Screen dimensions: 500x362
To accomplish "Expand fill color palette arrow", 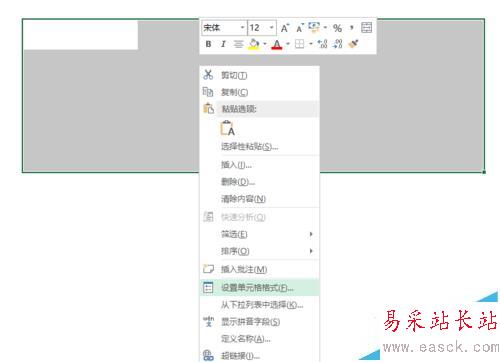I will click(x=265, y=44).
